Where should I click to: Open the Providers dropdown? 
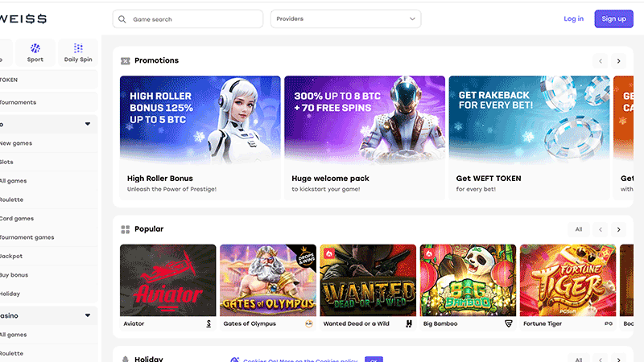[346, 19]
